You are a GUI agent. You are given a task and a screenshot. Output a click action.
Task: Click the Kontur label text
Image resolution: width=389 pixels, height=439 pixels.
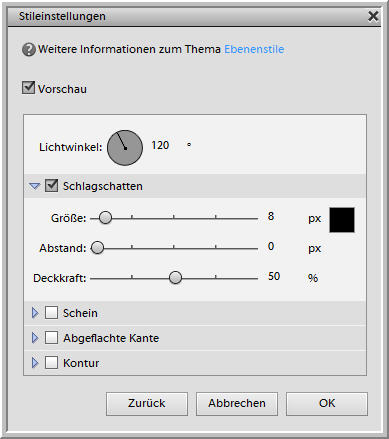81,363
